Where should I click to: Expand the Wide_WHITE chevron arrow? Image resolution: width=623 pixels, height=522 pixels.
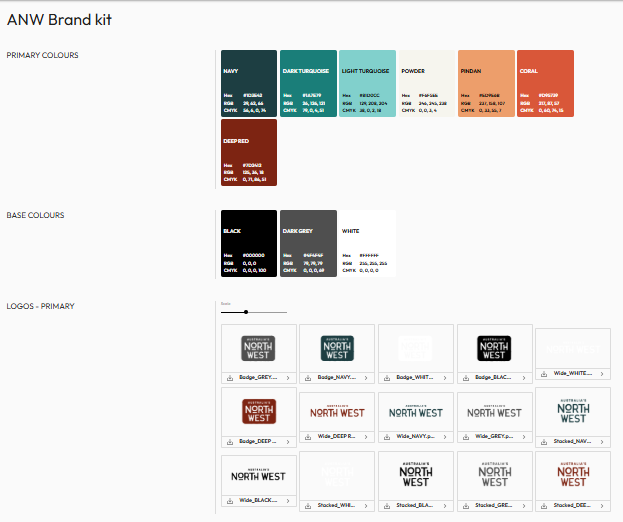coord(602,374)
